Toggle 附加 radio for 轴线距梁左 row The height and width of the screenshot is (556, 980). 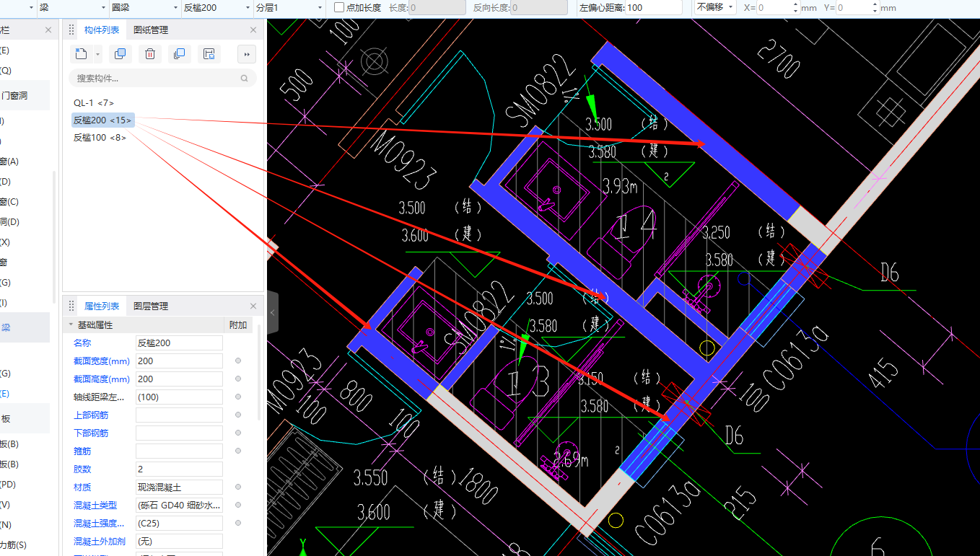tap(238, 397)
